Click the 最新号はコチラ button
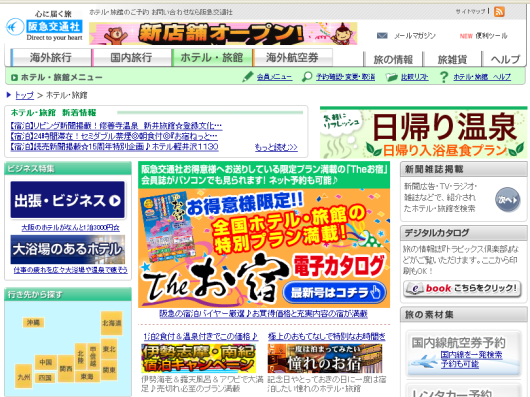 pos(334,292)
